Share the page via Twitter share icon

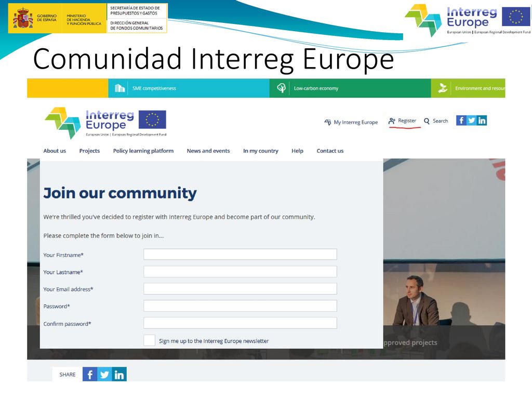click(104, 374)
